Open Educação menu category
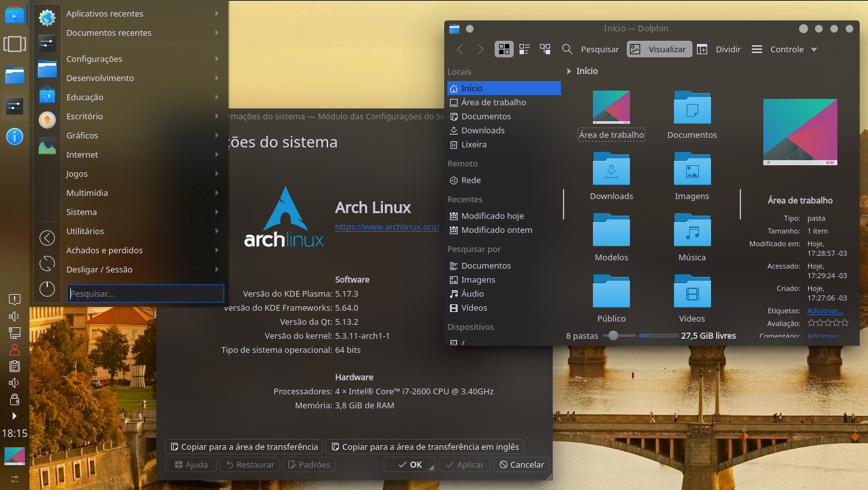Viewport: 868px width, 490px height. (x=144, y=97)
